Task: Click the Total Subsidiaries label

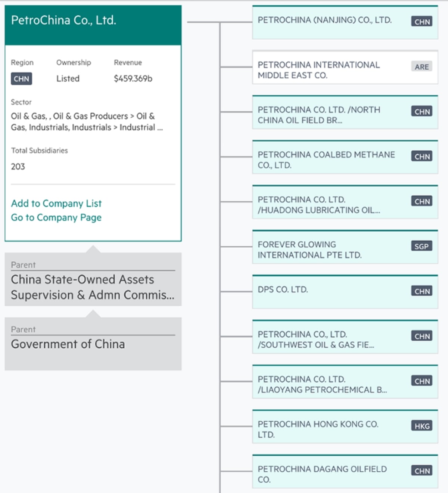Action: click(x=39, y=151)
